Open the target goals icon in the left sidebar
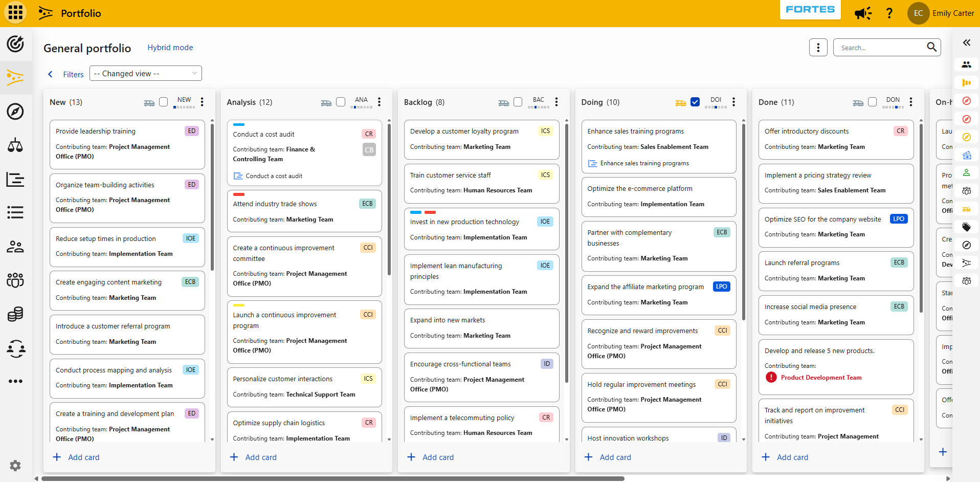Image resolution: width=980 pixels, height=482 pixels. coord(15,44)
